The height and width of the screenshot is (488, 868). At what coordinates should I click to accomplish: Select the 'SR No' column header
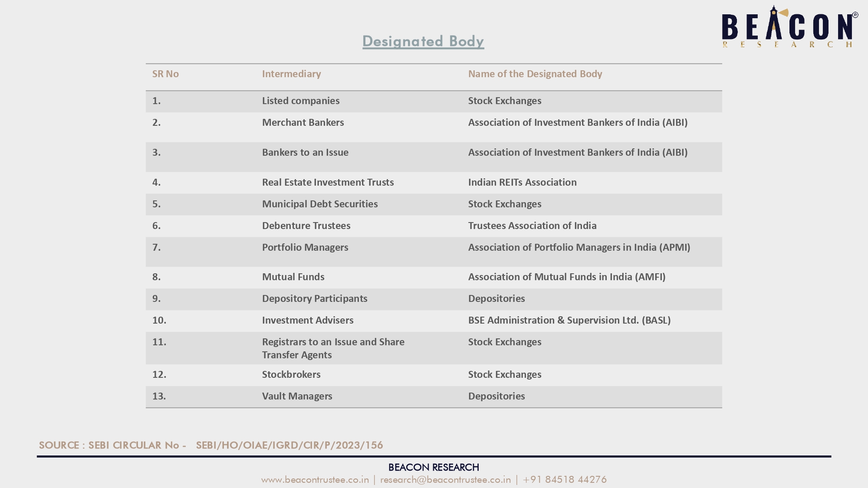165,74
